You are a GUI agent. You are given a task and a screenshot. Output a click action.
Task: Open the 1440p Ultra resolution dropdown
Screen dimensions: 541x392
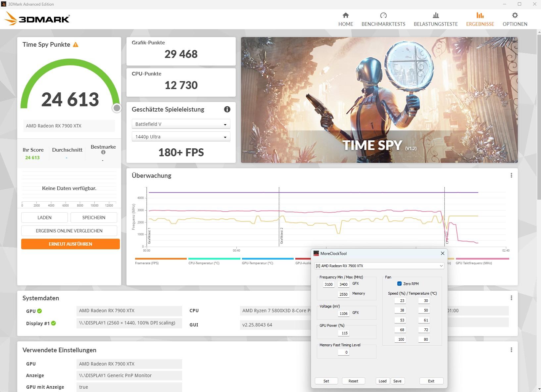pos(181,137)
